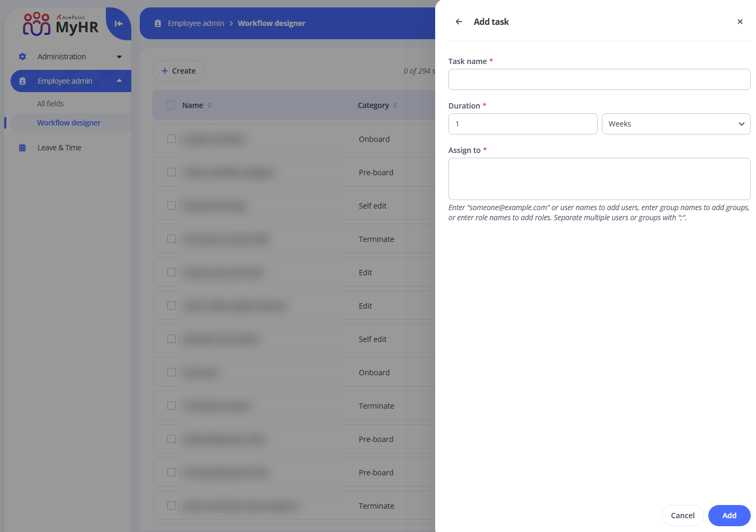Check the first Self edit row checkbox
Image resolution: width=756 pixels, height=532 pixels.
click(x=172, y=205)
